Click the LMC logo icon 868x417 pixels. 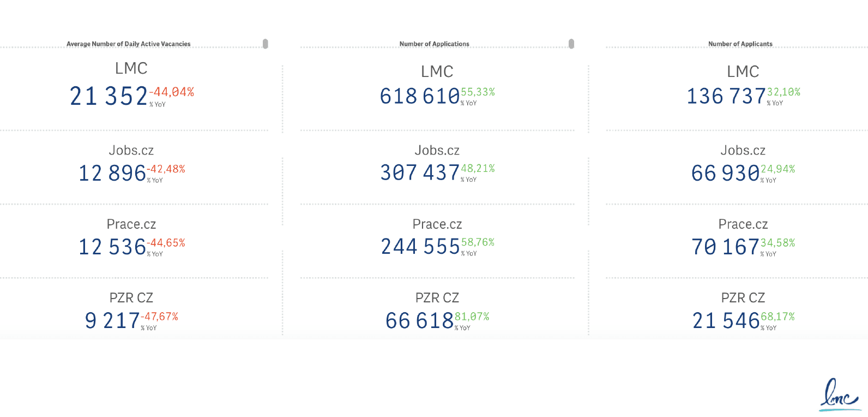coord(840,394)
